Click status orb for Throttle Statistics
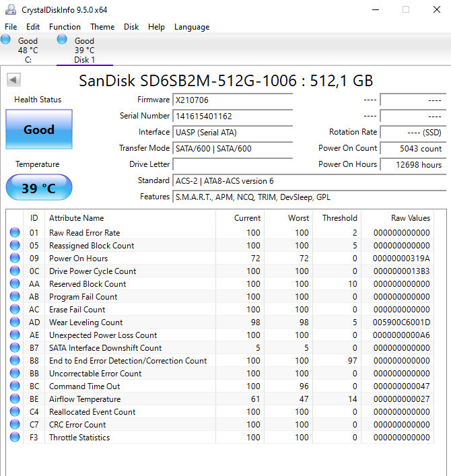This screenshot has width=451, height=476. [x=15, y=438]
